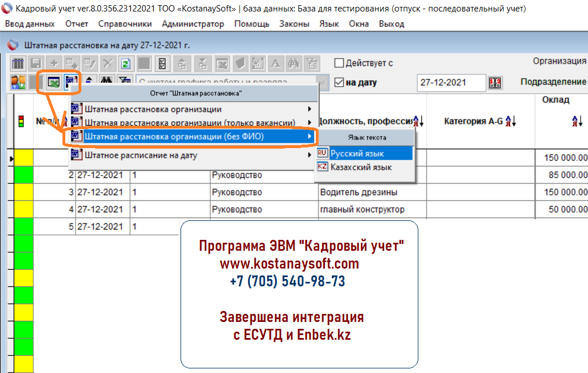The image size is (588, 373).
Task: Click the grayed filter icon in top toolbar
Action: tap(312, 64)
